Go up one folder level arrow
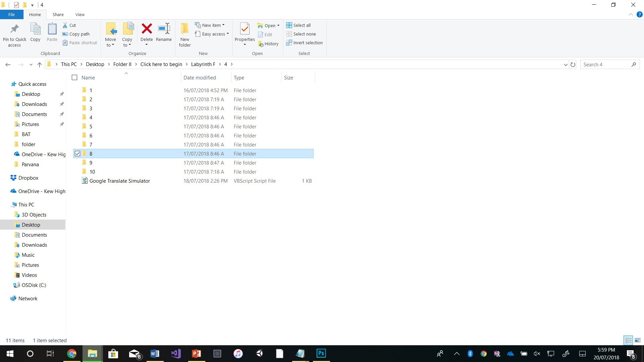The image size is (644, 362). click(x=40, y=64)
